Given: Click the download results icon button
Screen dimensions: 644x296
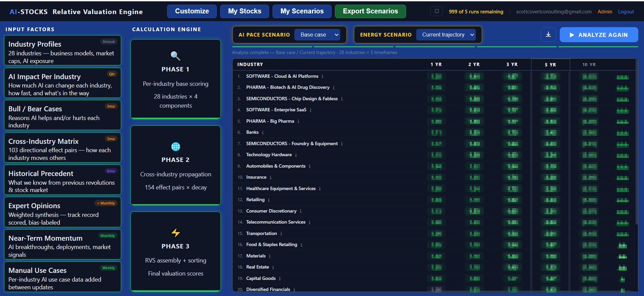Looking at the screenshot, I should click(548, 35).
